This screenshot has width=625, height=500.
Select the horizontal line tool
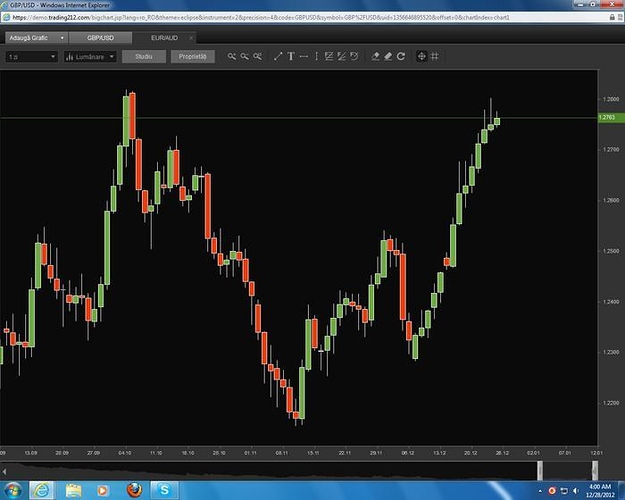(303, 56)
